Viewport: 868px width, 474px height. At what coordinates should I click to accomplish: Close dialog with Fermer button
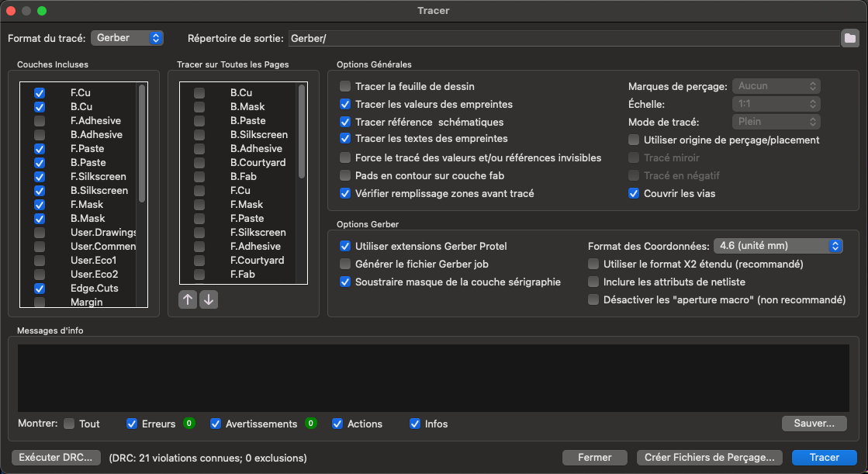click(x=594, y=458)
